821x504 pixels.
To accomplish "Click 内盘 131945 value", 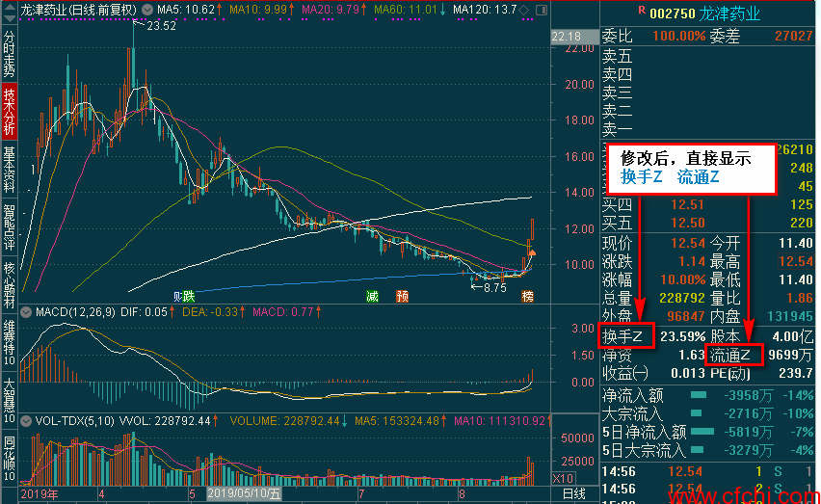I will pos(790,316).
